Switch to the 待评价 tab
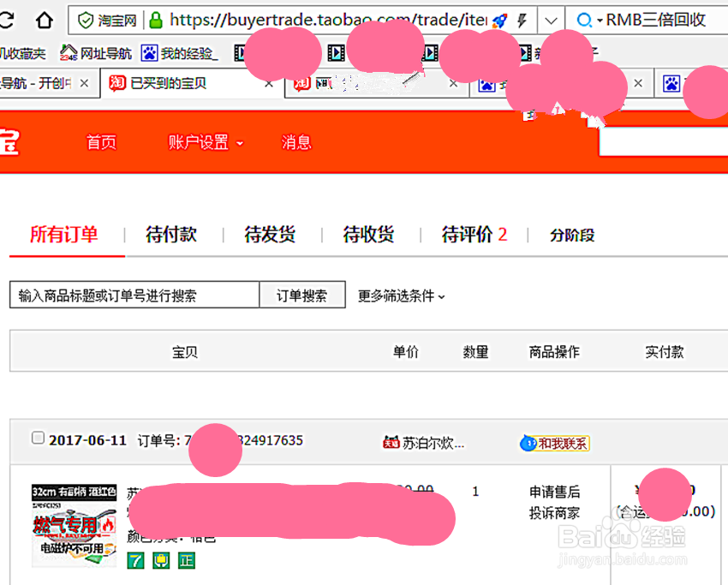Screen dimensions: 728x585 (468, 235)
